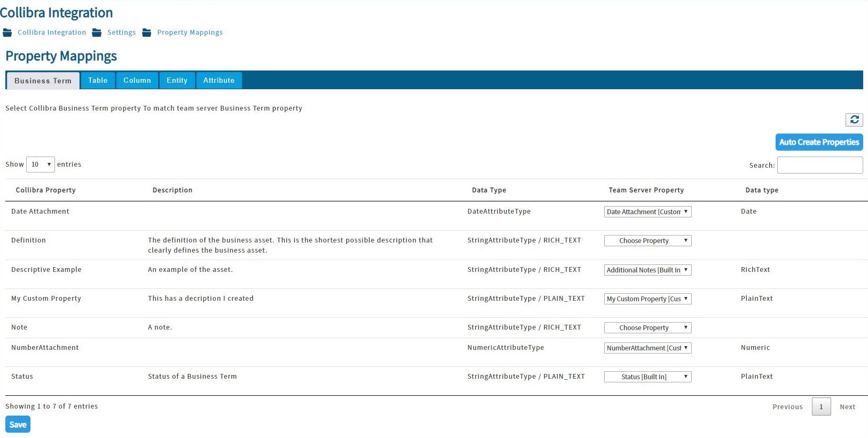Click the Date data type in Date Attachment row
Screen dimensions: 868x438
749,212
